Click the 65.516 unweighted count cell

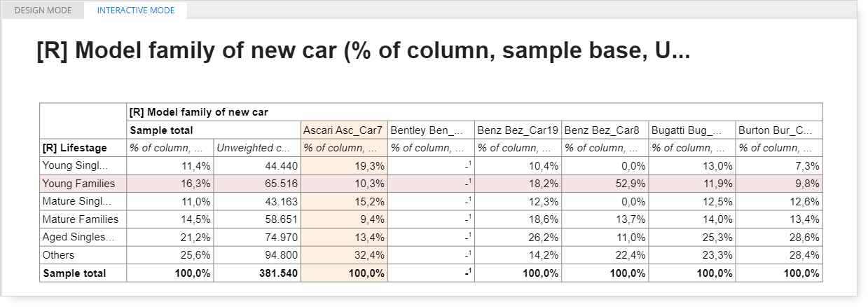click(x=257, y=184)
